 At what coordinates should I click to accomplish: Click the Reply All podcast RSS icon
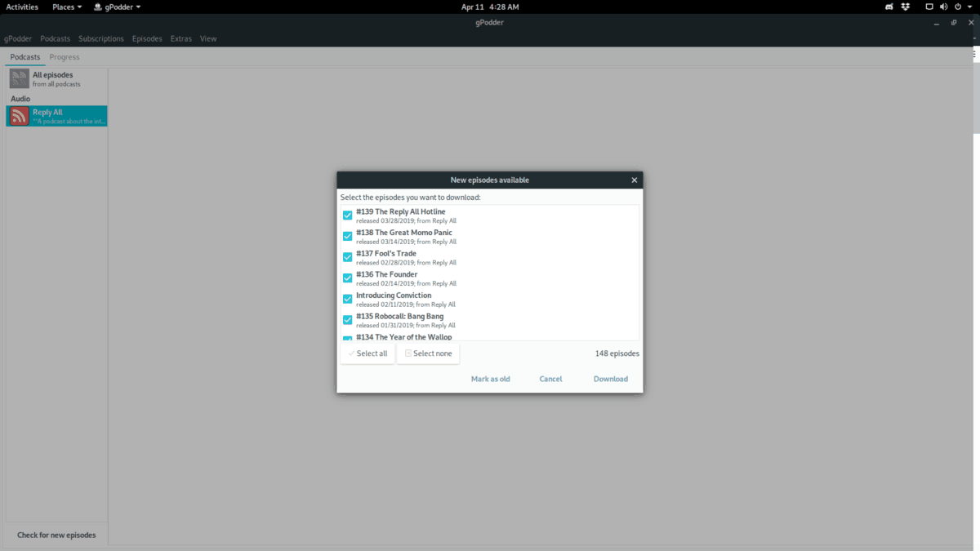tap(20, 116)
